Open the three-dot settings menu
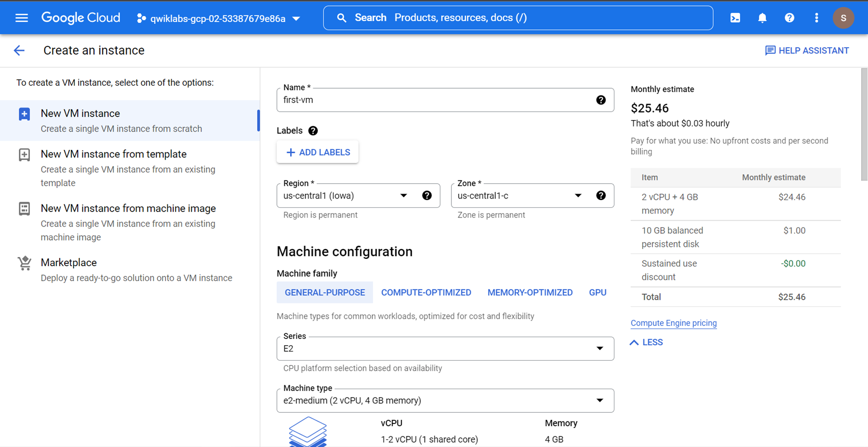 (x=816, y=18)
